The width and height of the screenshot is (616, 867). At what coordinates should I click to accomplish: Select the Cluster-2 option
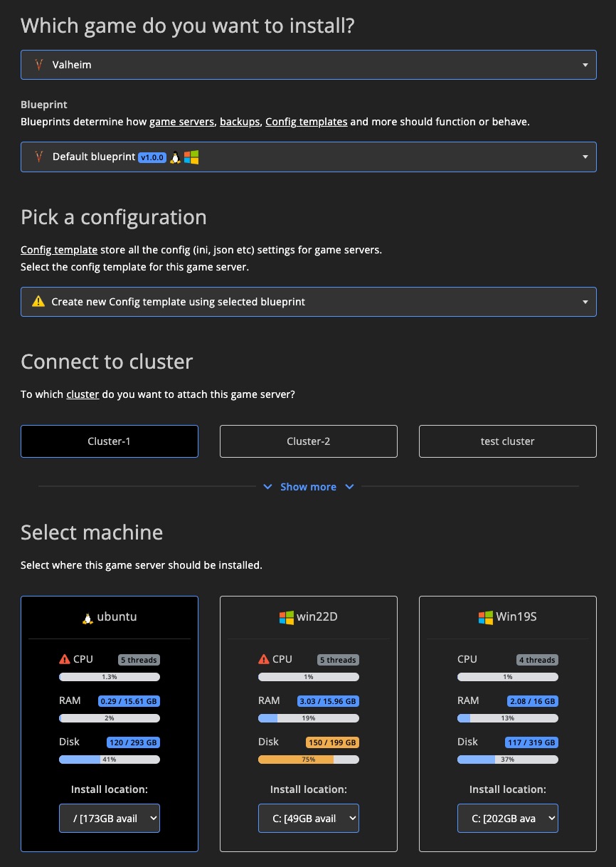pyautogui.click(x=308, y=441)
